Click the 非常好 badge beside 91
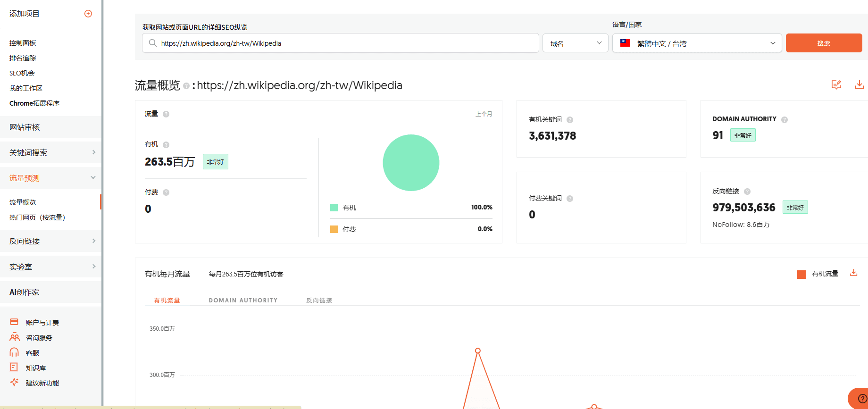The image size is (868, 409). (743, 135)
